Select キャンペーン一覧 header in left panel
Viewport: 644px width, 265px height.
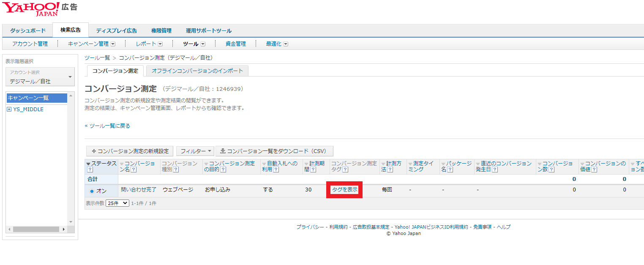coord(37,98)
